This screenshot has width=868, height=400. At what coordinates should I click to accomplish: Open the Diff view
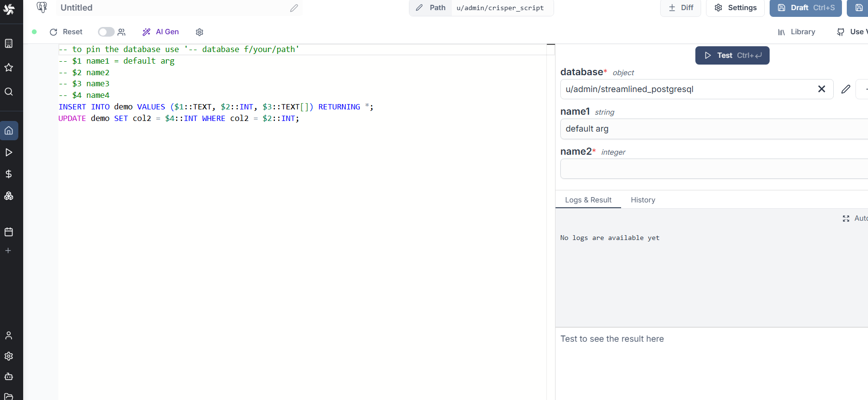click(x=681, y=8)
